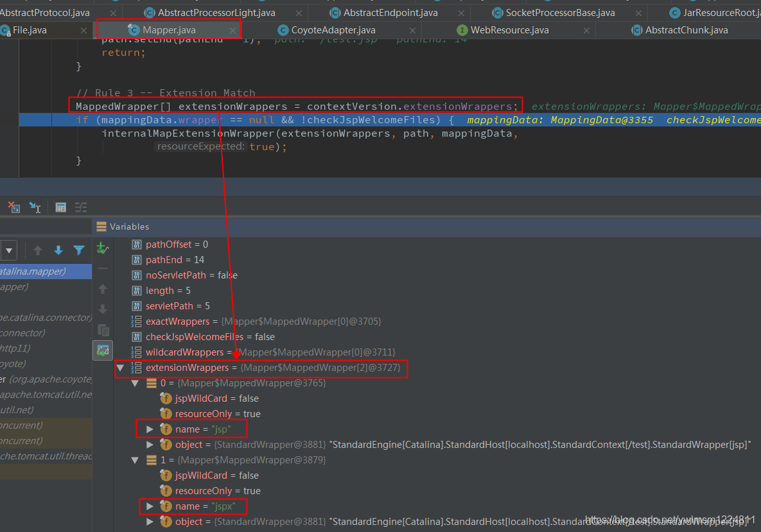Collapse element 1 MappedWrapper@3879

point(136,460)
